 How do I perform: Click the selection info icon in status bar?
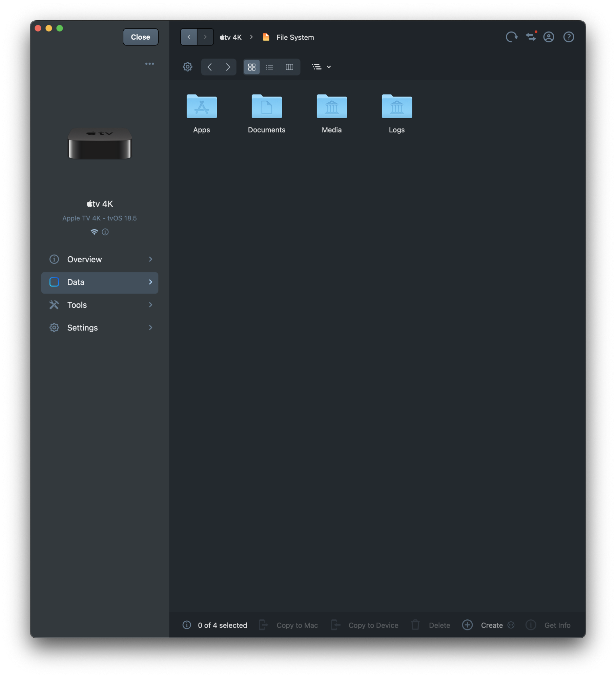(187, 625)
